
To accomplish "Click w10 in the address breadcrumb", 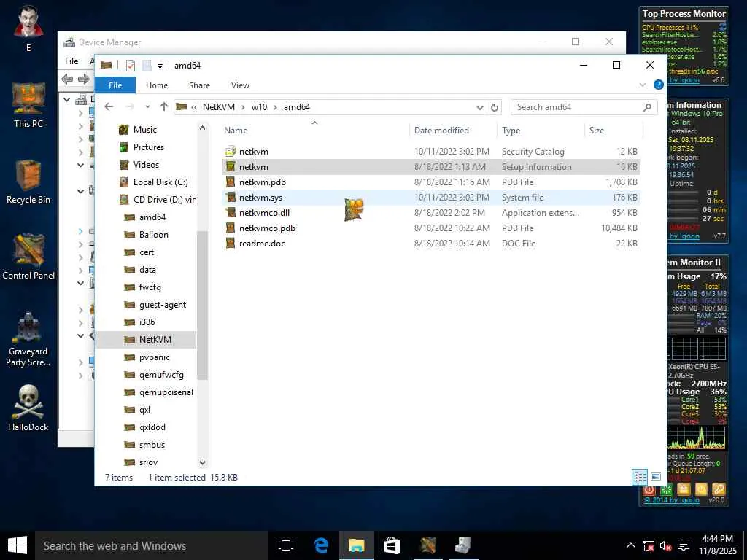I will point(259,107).
